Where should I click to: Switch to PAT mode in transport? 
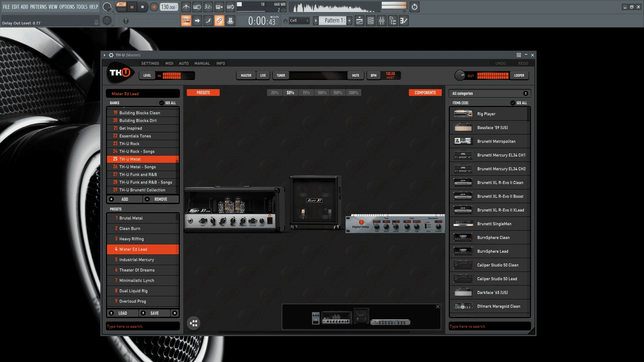click(x=121, y=4)
